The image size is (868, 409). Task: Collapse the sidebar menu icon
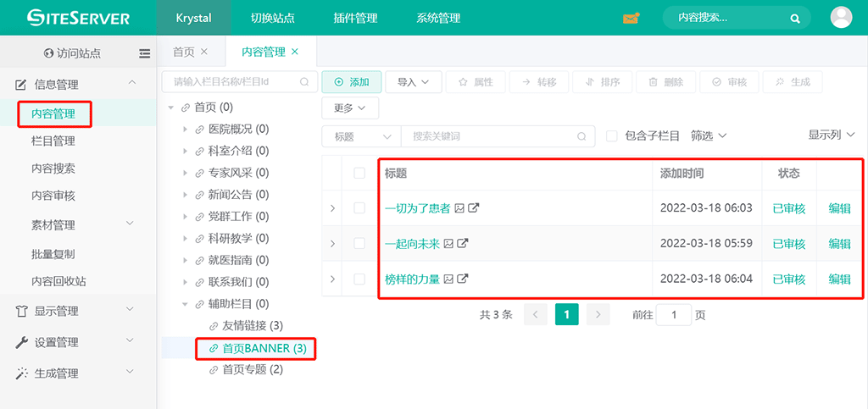[145, 53]
